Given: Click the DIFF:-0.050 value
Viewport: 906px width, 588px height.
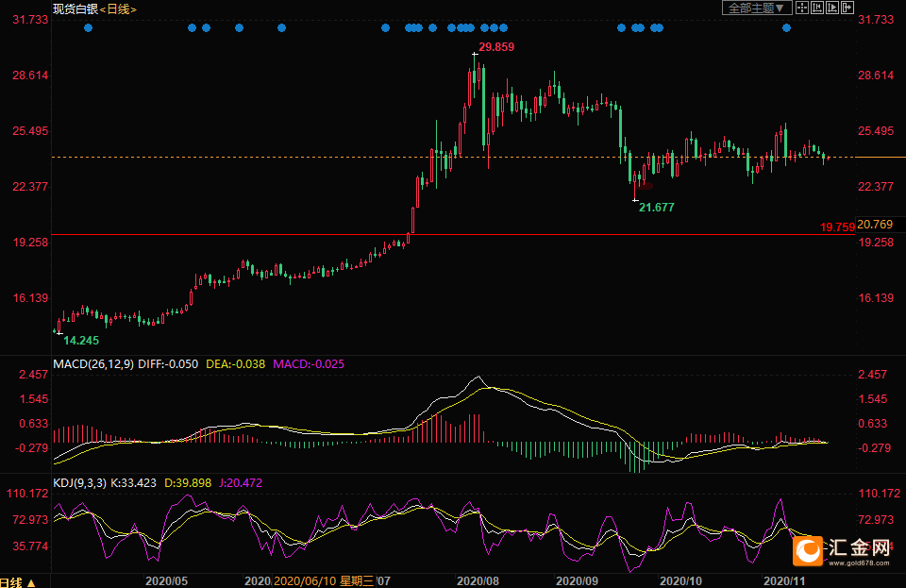Looking at the screenshot, I should click(x=168, y=364).
